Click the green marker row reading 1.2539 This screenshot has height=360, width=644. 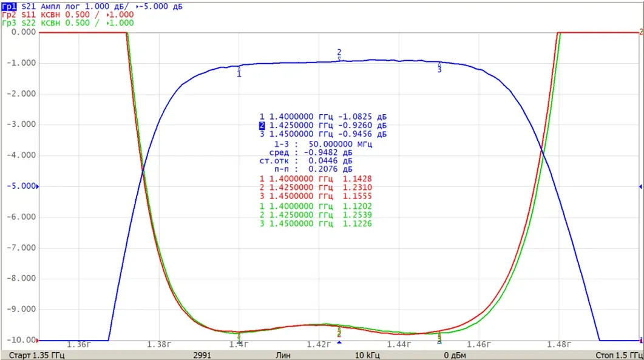(316, 215)
